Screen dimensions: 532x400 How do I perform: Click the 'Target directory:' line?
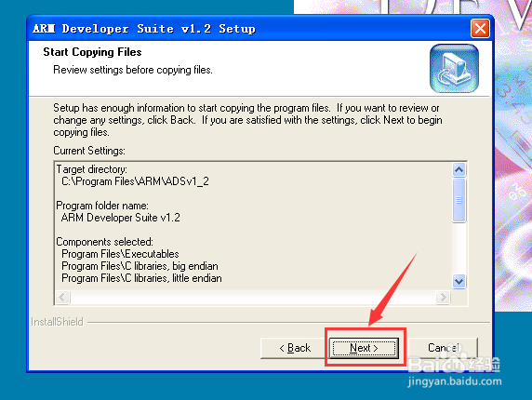click(x=91, y=169)
